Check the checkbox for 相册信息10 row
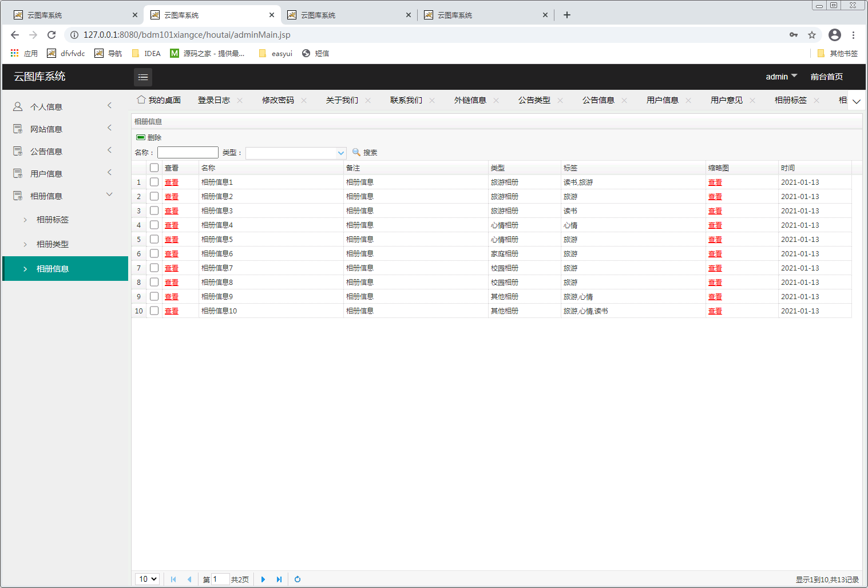Image resolution: width=868 pixels, height=588 pixels. [x=154, y=311]
